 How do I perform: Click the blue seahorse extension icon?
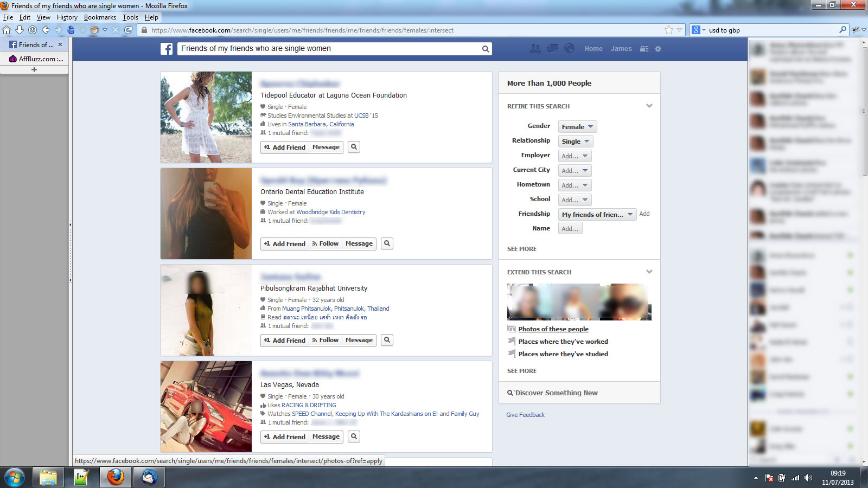(71, 30)
